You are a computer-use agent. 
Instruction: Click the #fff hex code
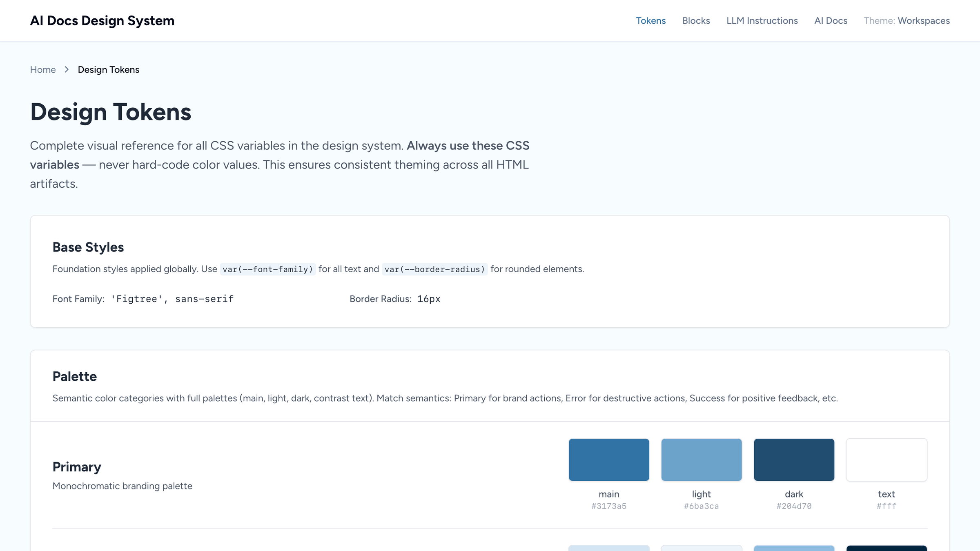coord(886,506)
